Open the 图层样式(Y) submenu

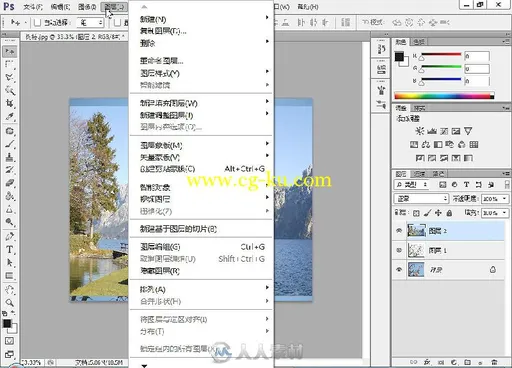(x=202, y=73)
